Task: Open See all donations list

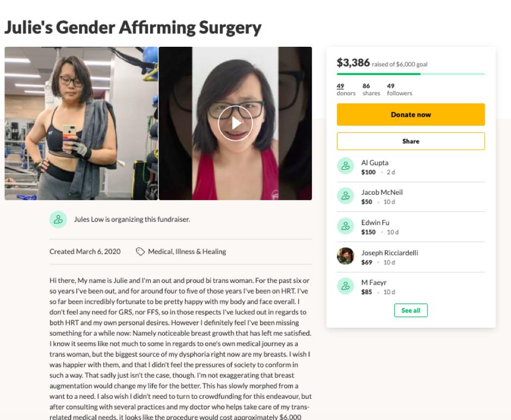Action: (x=411, y=310)
